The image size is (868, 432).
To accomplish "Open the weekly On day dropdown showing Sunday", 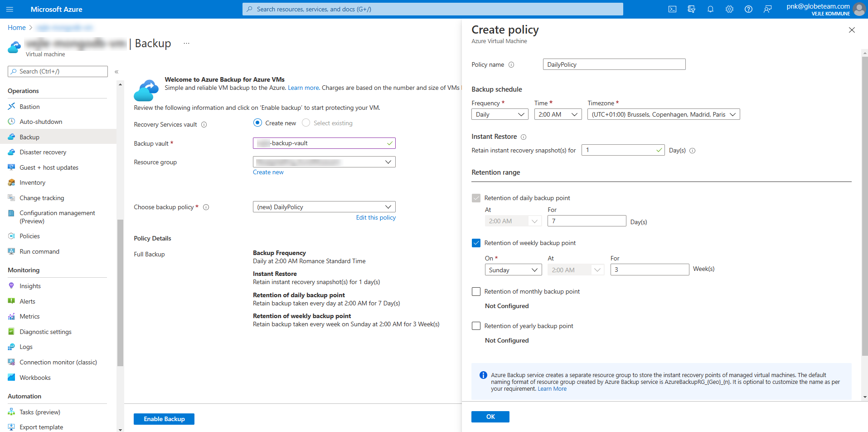I will (513, 270).
